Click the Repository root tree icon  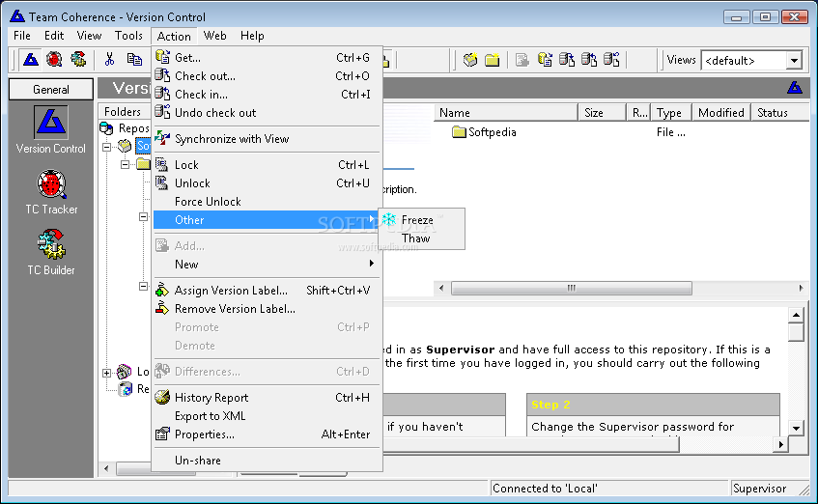(x=107, y=128)
